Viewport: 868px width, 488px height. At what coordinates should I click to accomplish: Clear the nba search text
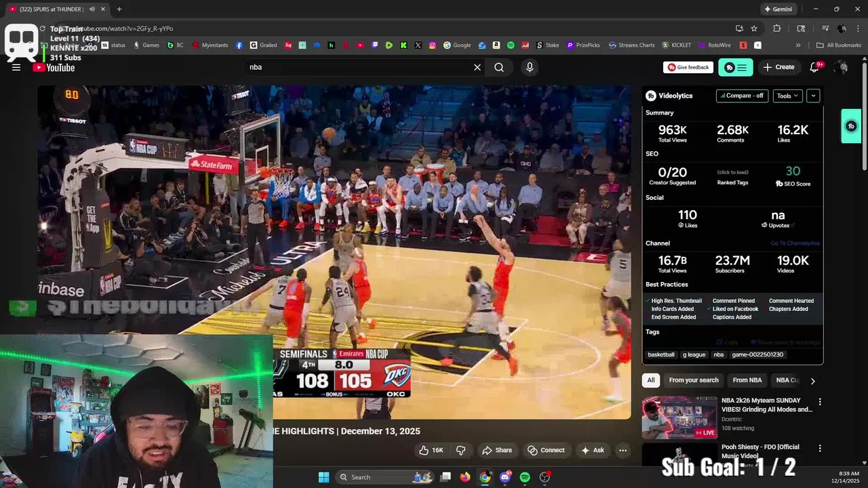pyautogui.click(x=477, y=67)
